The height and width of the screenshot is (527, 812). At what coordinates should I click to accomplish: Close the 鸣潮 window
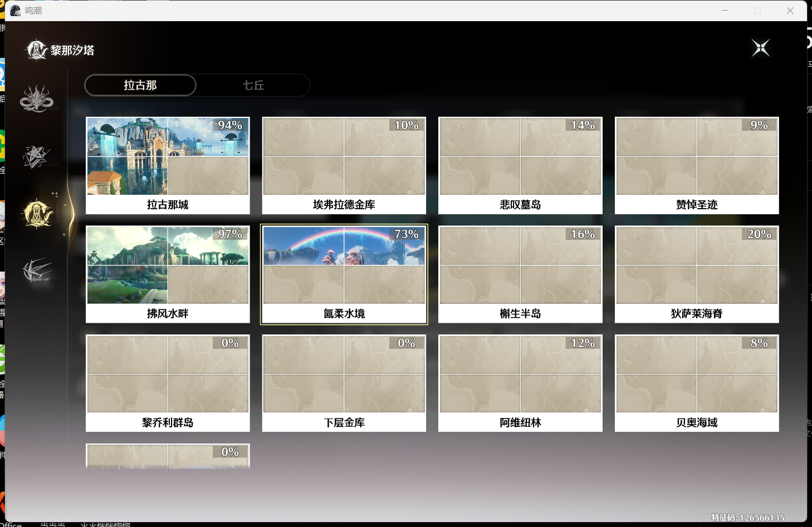790,11
